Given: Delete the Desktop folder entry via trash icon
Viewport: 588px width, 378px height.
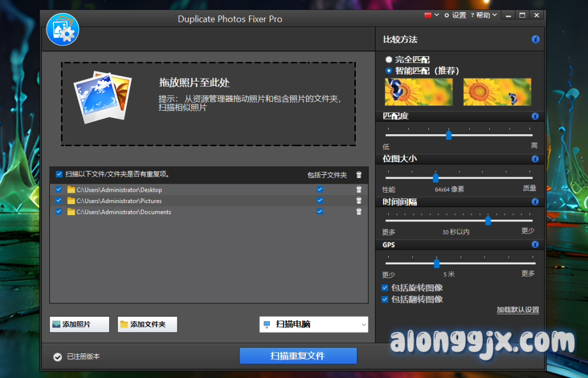Looking at the screenshot, I should click(x=359, y=189).
